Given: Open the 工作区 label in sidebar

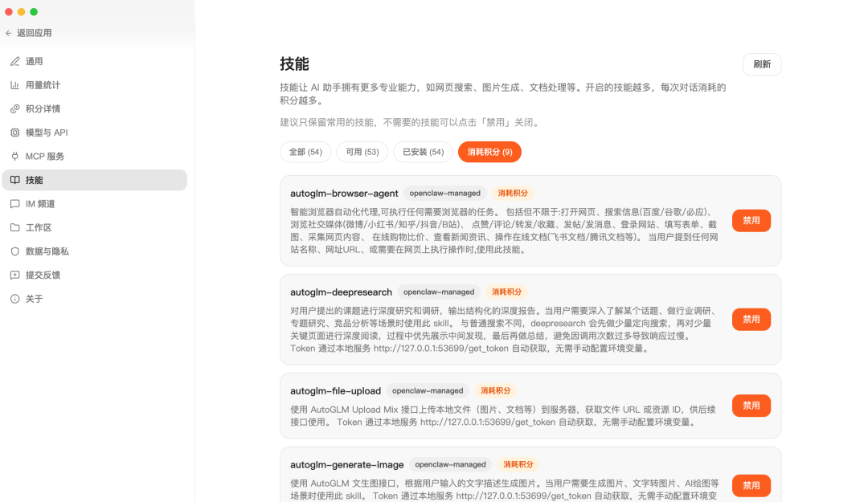Looking at the screenshot, I should (39, 227).
